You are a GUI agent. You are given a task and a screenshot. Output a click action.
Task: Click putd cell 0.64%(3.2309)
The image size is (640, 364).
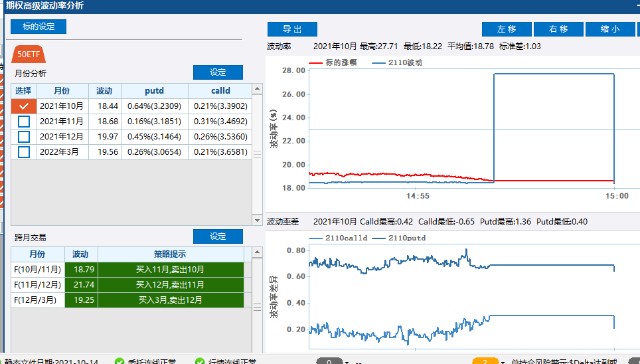click(154, 106)
